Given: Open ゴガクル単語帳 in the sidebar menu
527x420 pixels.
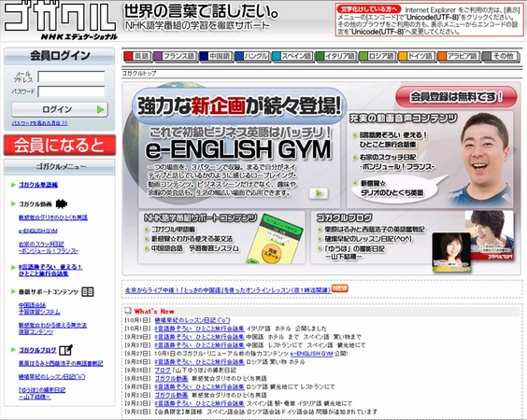Looking at the screenshot, I should 38,185.
